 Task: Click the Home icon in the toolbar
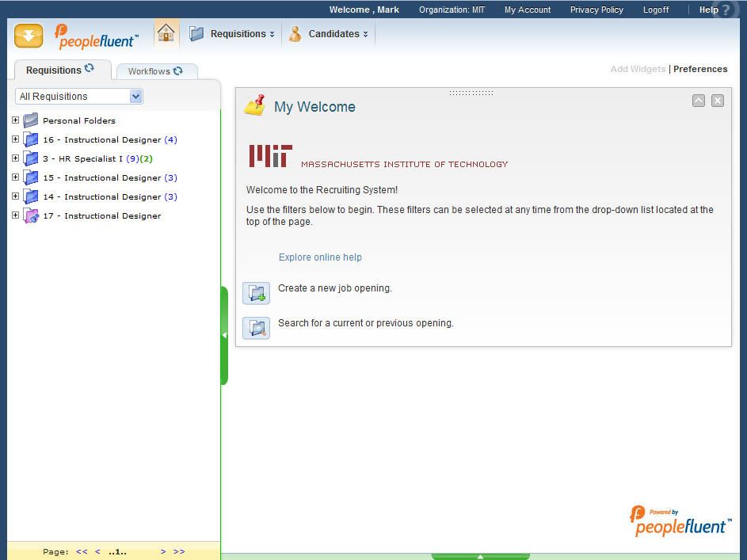pyautogui.click(x=166, y=33)
